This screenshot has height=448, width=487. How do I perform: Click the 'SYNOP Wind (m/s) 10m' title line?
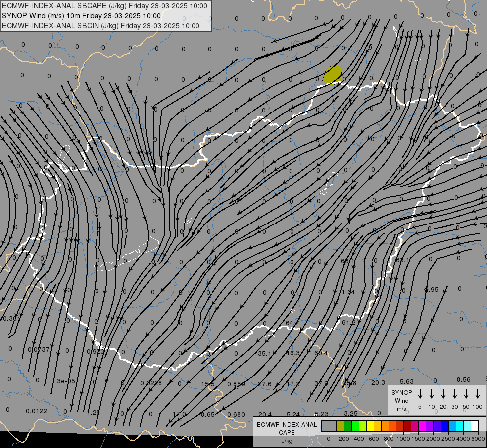point(81,16)
